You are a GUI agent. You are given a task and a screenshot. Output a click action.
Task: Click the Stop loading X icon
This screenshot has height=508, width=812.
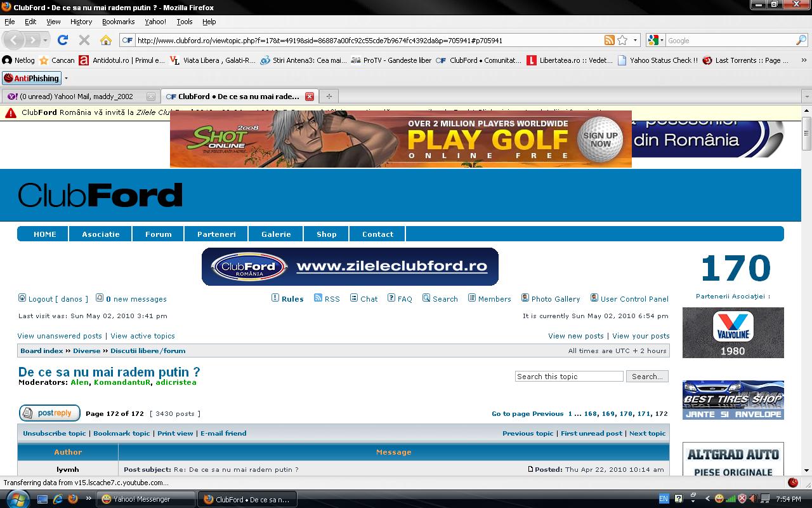pos(84,40)
